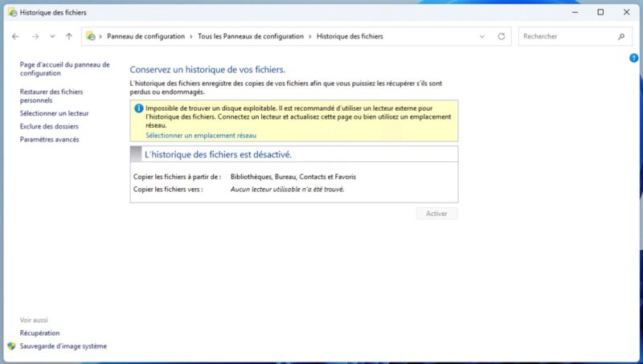
Task: Open Restaurer des fichiers personnels
Action: pyautogui.click(x=51, y=96)
